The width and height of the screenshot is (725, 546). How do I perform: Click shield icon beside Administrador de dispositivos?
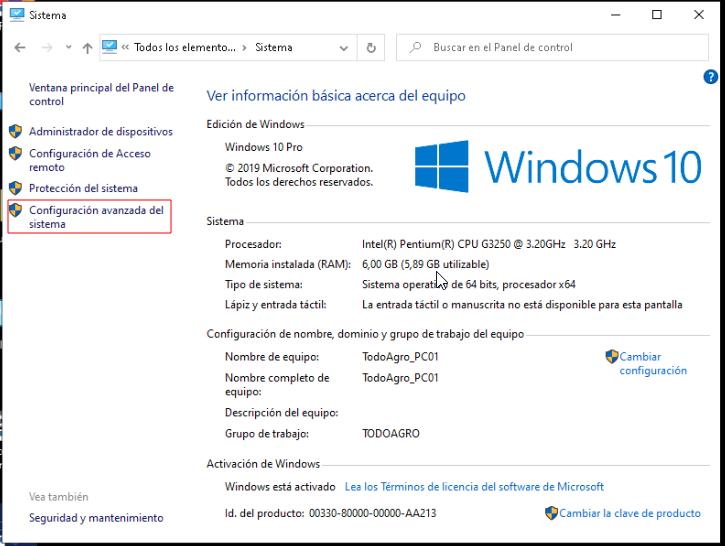tap(15, 131)
